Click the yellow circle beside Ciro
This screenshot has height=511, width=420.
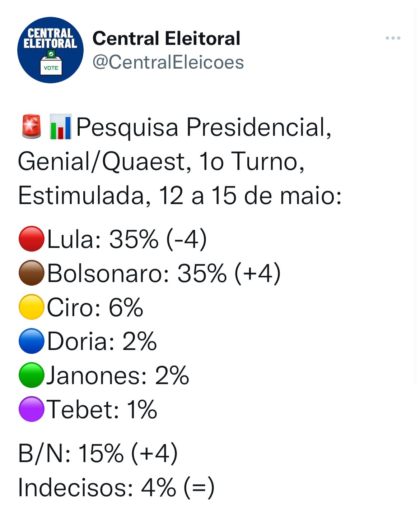coord(31,307)
